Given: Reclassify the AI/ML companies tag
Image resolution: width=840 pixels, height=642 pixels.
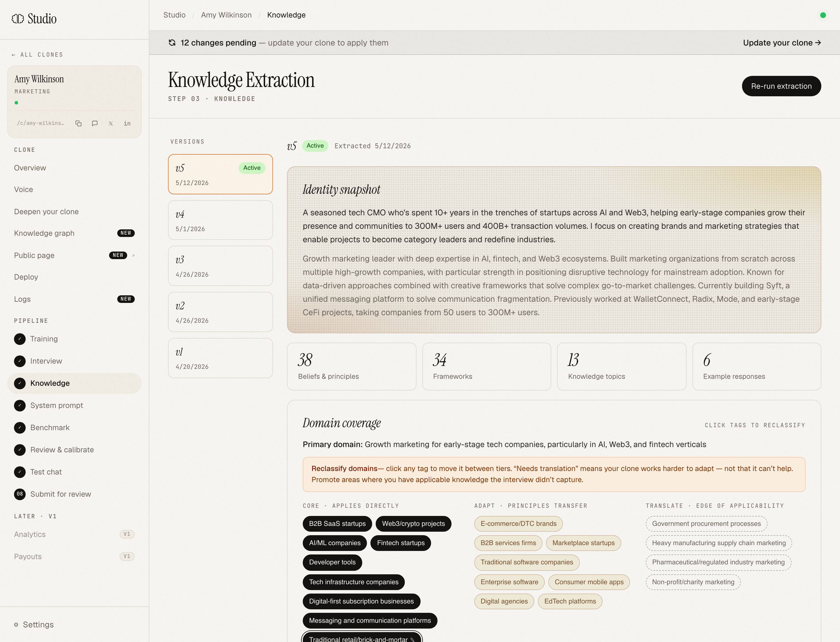Looking at the screenshot, I should point(335,543).
